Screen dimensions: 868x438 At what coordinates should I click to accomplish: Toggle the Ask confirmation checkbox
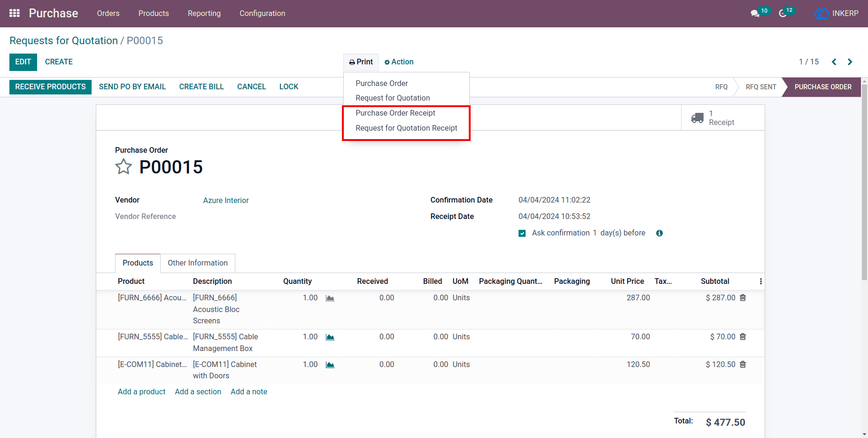point(522,233)
